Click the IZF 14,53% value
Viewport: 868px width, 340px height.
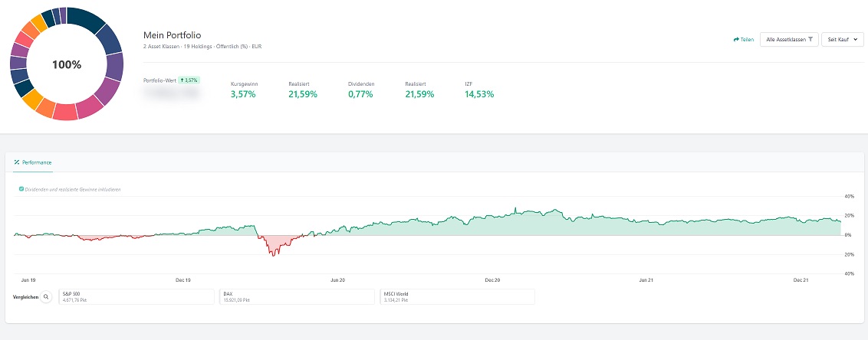479,94
